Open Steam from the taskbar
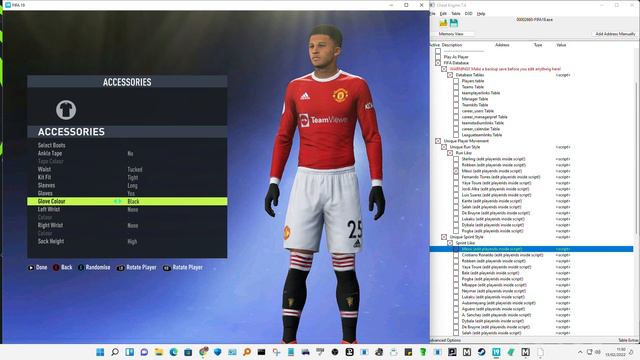The height and width of the screenshot is (360, 640). point(481,352)
